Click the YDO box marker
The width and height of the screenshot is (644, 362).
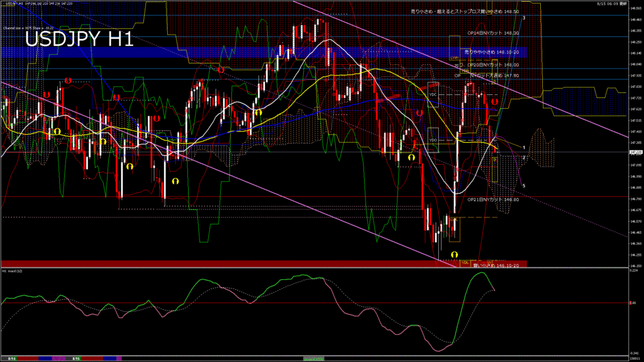point(433,140)
